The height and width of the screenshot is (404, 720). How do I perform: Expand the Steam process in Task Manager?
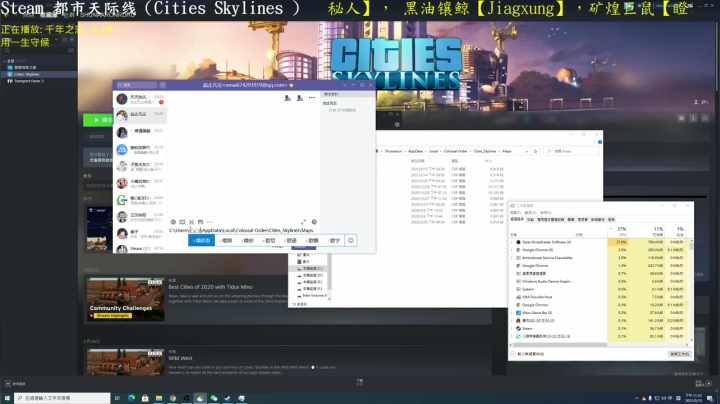[x=512, y=328]
